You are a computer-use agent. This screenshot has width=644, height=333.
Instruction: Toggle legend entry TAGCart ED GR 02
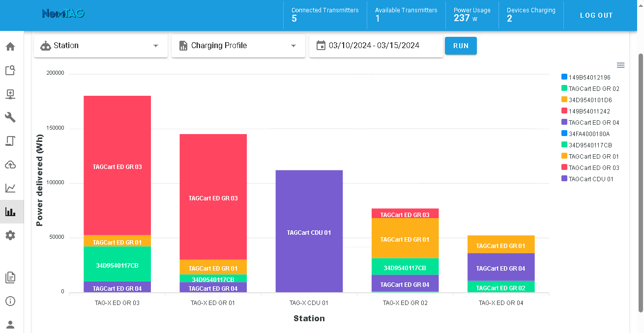click(x=590, y=88)
